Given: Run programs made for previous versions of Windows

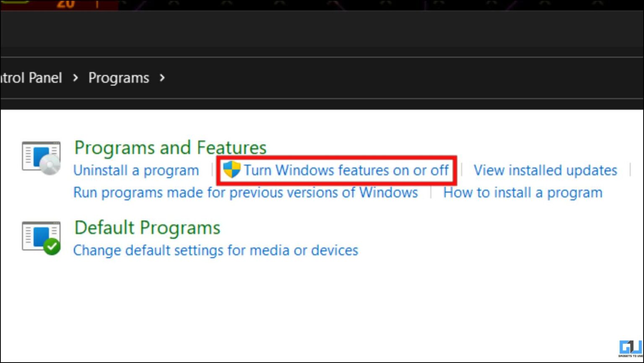Looking at the screenshot, I should coord(245,192).
